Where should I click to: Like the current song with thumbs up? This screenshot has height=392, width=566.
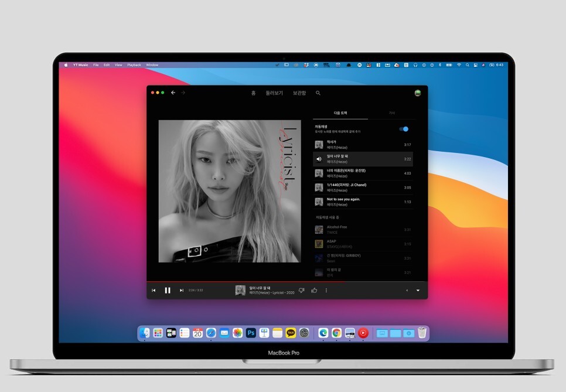[314, 290]
